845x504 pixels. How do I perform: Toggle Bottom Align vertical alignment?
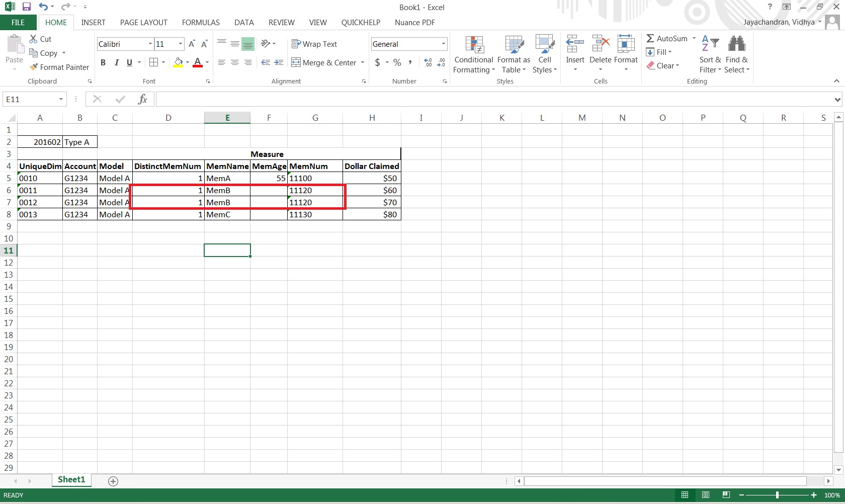click(247, 44)
